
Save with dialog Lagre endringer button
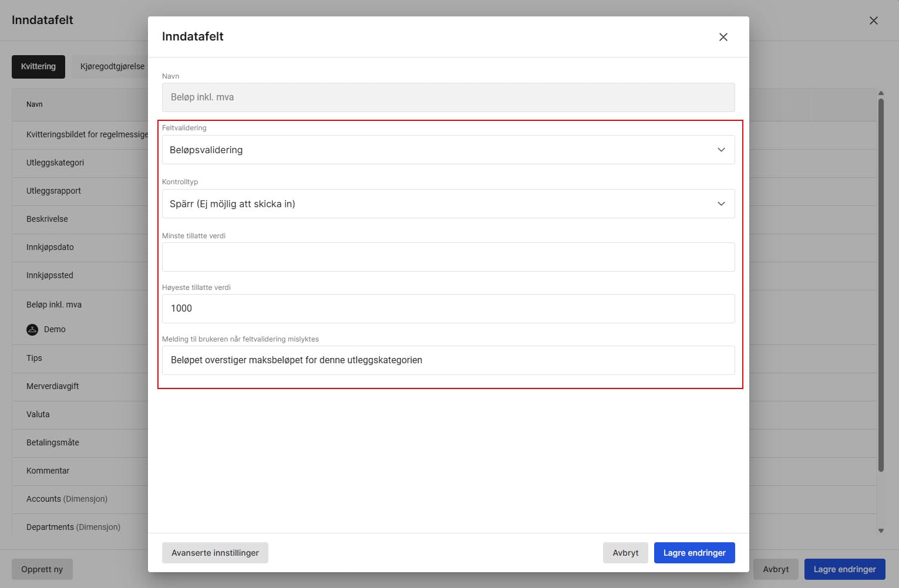coord(694,553)
